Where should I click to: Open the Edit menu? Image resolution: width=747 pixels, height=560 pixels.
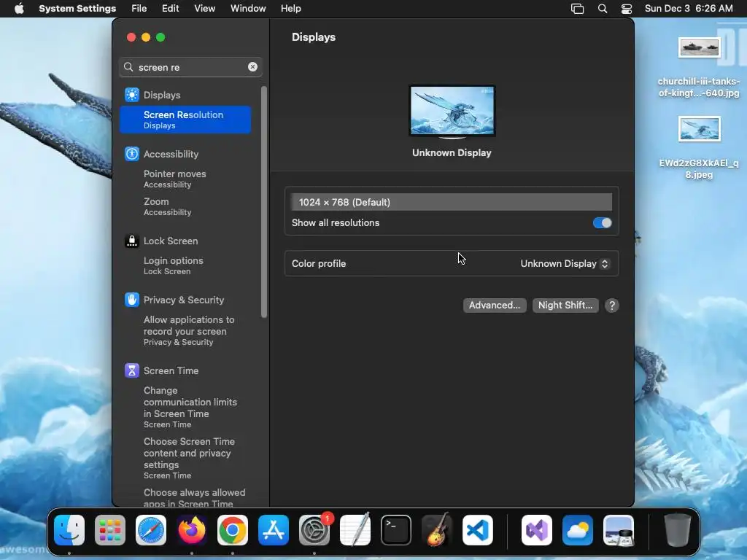(170, 9)
